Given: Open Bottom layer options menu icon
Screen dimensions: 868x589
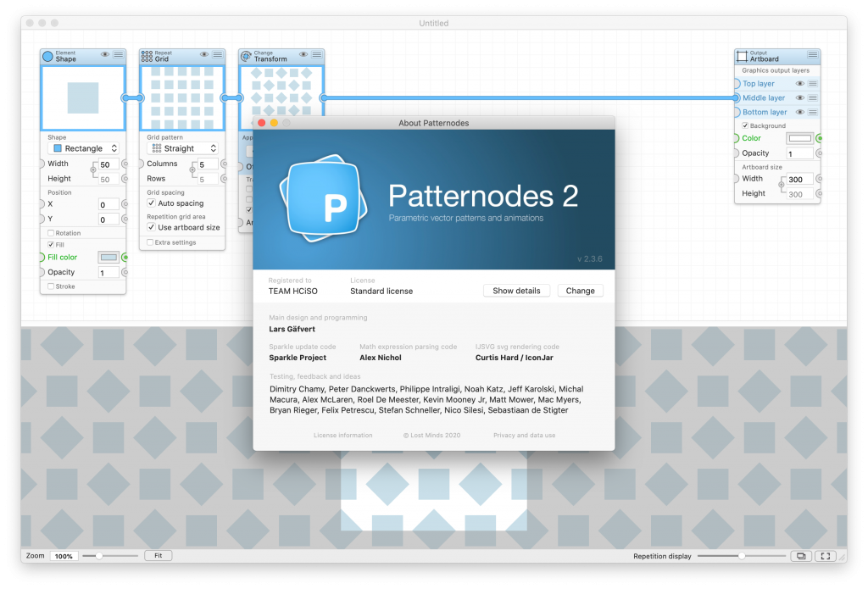Looking at the screenshot, I should pyautogui.click(x=813, y=113).
